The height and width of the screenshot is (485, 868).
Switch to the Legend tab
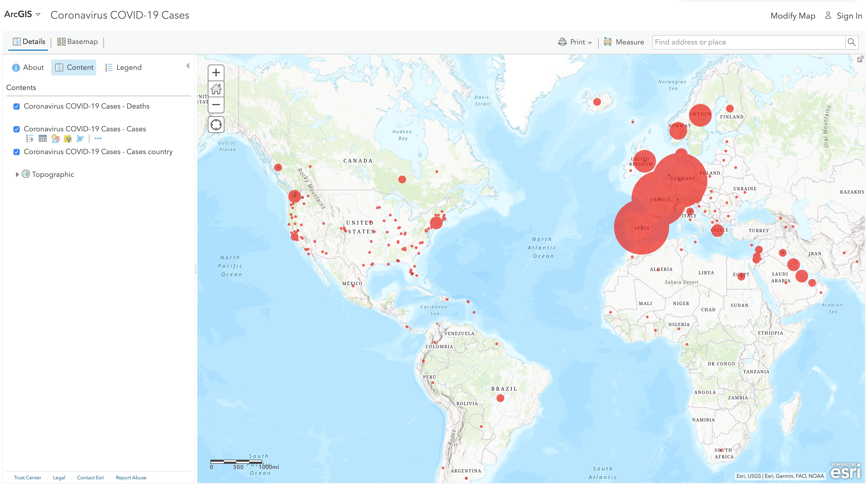pyautogui.click(x=123, y=67)
